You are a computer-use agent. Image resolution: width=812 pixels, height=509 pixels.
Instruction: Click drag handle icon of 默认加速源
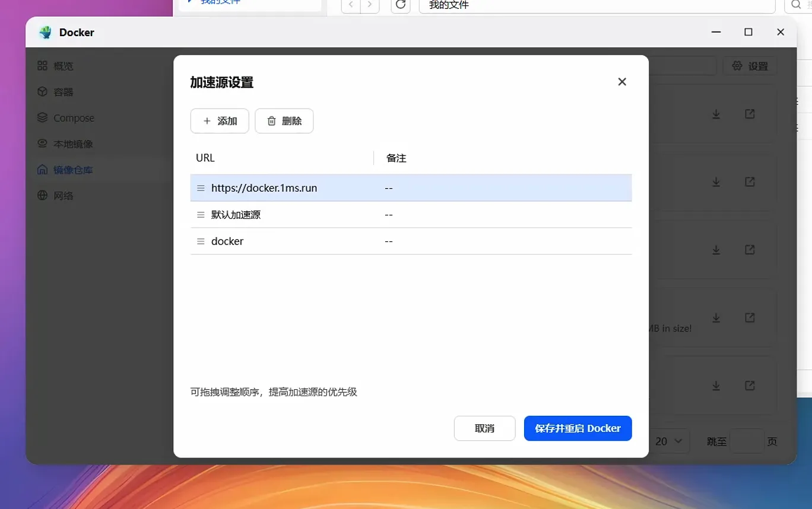point(201,215)
